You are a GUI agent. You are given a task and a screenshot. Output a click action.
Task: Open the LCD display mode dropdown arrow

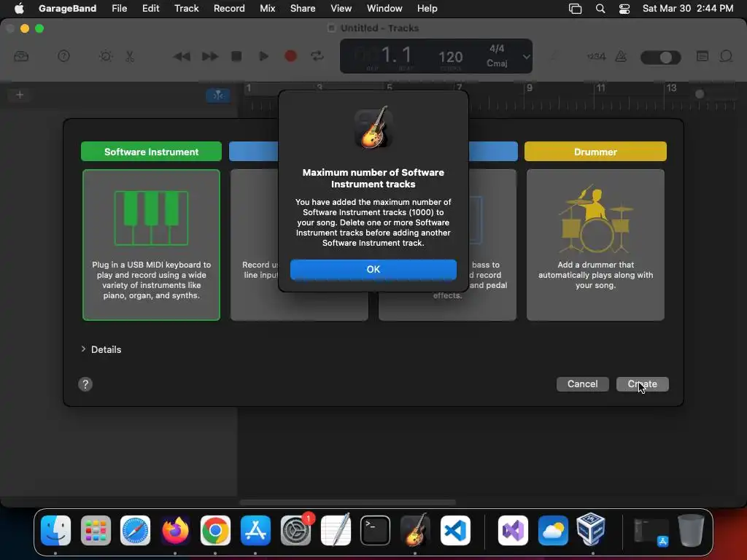click(526, 57)
